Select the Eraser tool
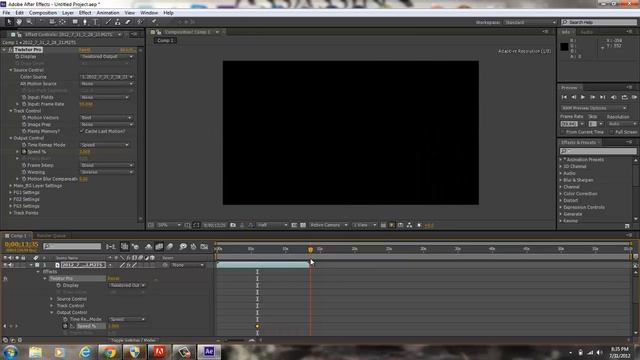640x360 pixels. pos(128,22)
